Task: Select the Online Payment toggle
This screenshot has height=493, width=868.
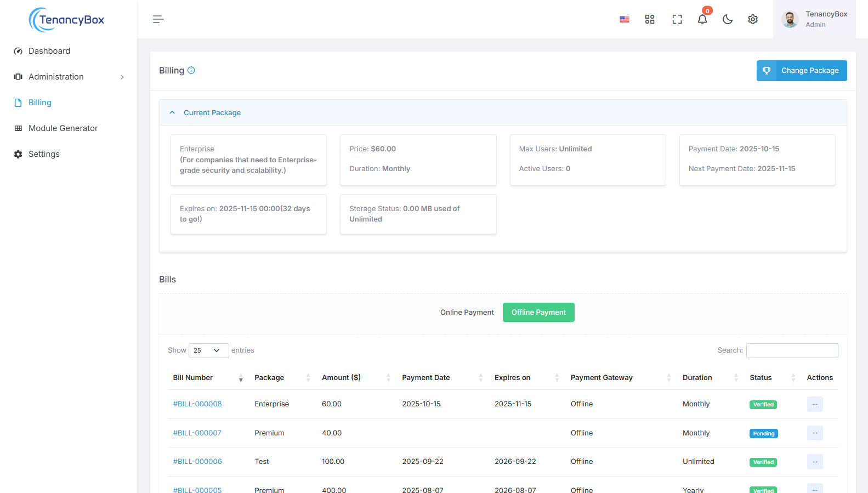Action: point(467,313)
